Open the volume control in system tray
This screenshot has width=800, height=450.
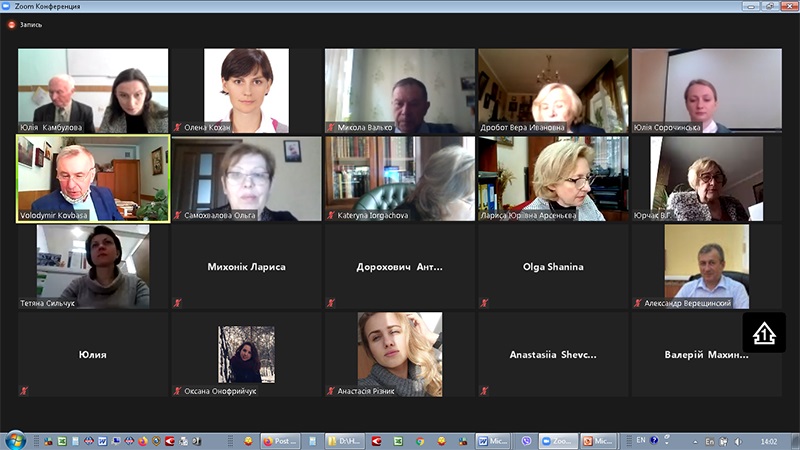(x=738, y=441)
